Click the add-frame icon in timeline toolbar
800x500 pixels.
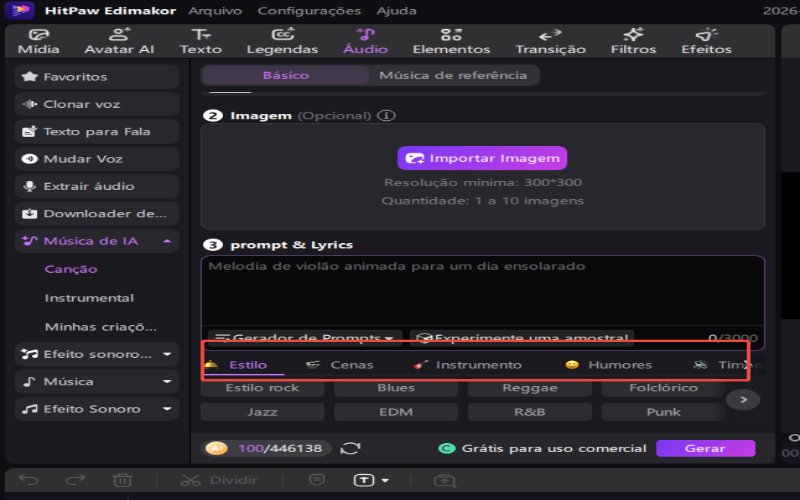pos(445,480)
